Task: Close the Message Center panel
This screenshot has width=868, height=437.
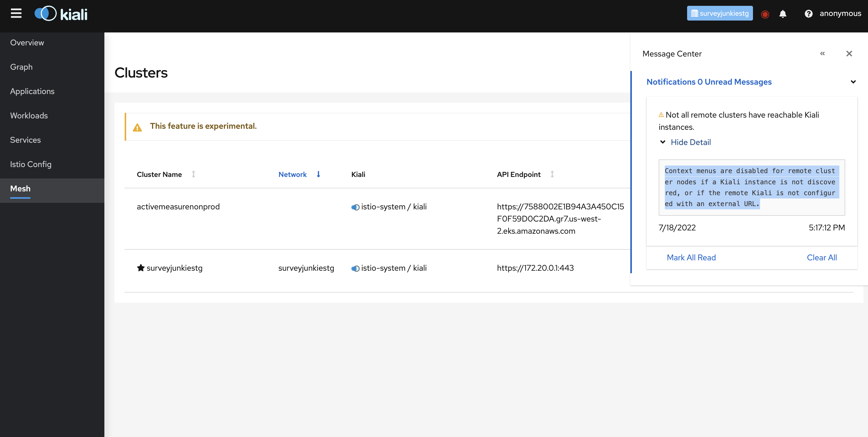Action: (x=849, y=54)
